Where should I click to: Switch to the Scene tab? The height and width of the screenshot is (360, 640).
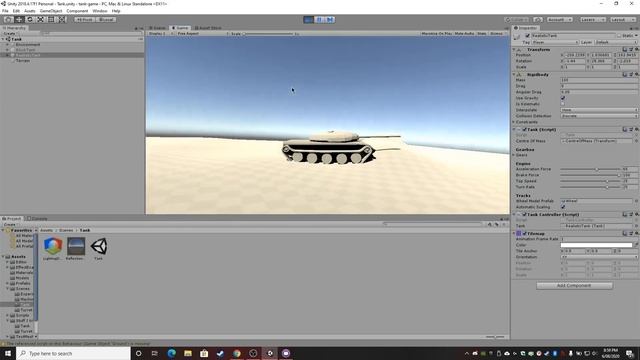coord(158,28)
